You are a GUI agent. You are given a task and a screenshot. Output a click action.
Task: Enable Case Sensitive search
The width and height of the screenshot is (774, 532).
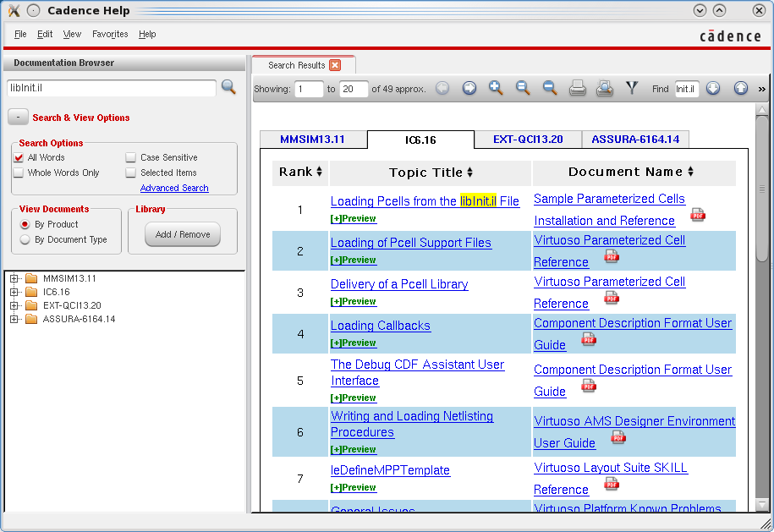[x=130, y=157]
